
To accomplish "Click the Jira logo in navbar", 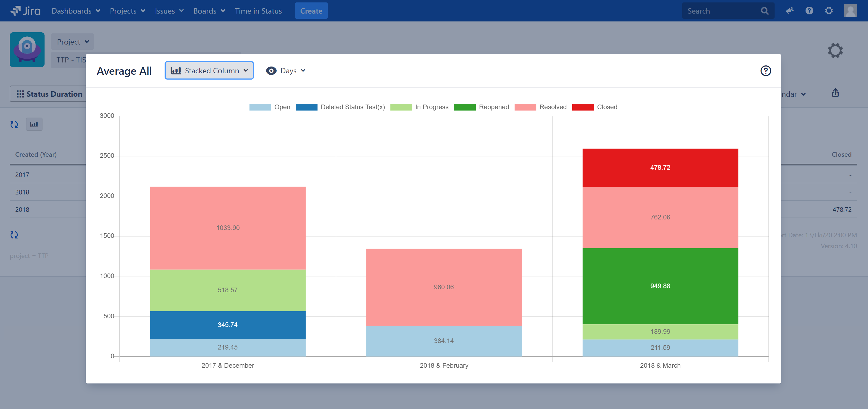I will click(26, 11).
